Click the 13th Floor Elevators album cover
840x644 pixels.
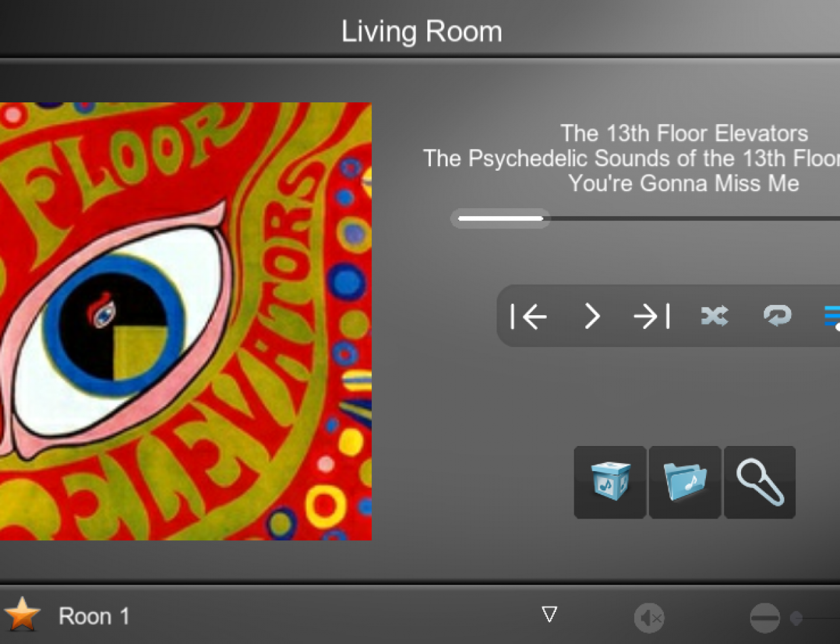186,321
